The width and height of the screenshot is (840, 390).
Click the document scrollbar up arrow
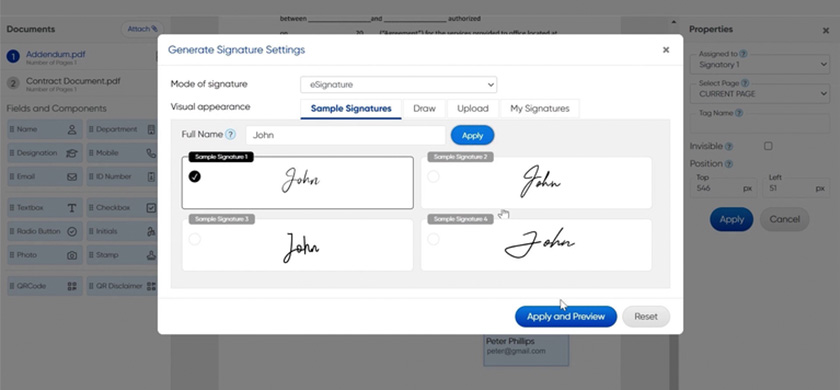[x=673, y=22]
